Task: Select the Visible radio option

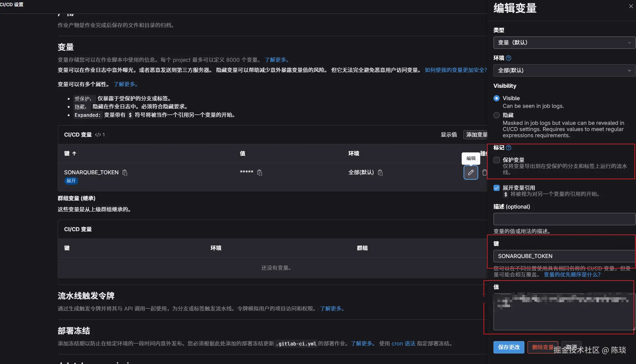Action: (497, 98)
